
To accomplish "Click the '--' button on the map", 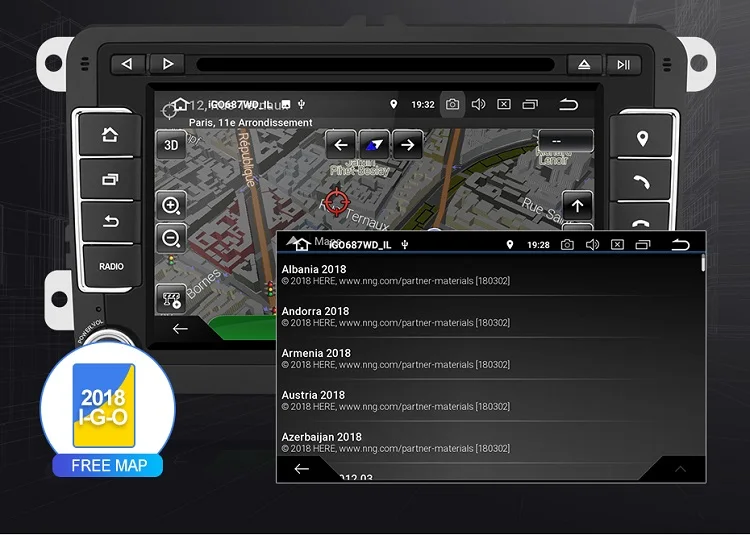I will tap(566, 141).
